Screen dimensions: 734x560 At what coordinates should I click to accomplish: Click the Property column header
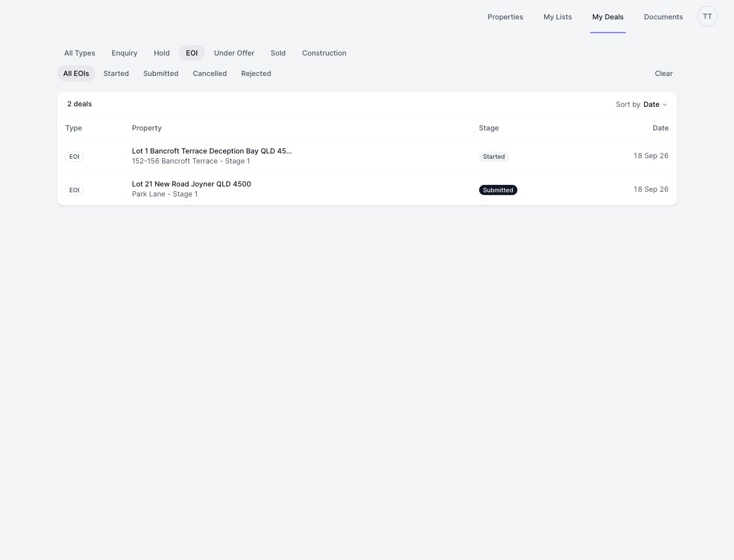pyautogui.click(x=147, y=128)
